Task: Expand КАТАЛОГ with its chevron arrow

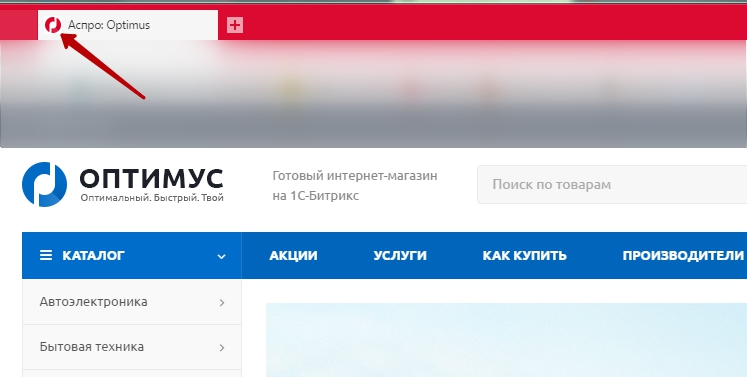Action: click(x=222, y=256)
